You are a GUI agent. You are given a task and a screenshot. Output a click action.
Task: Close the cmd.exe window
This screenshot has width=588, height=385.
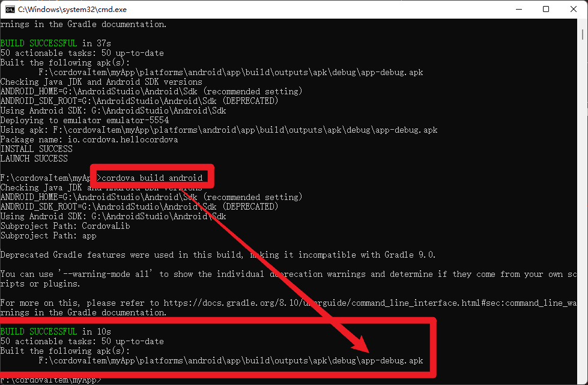pyautogui.click(x=574, y=9)
